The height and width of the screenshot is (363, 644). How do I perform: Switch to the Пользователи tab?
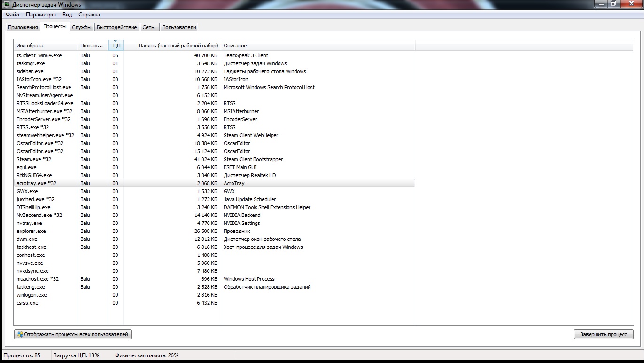tap(179, 27)
